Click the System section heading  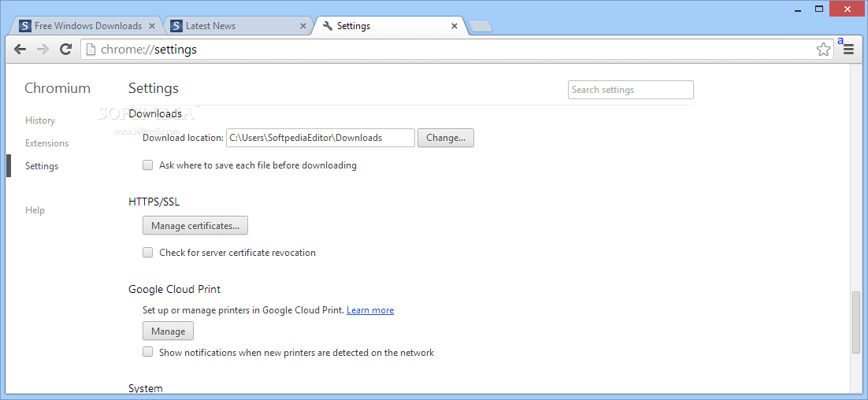tap(146, 388)
